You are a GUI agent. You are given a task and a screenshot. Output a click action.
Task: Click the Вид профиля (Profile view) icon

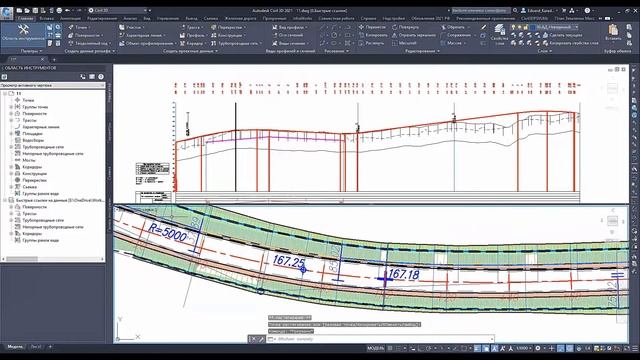point(275,27)
